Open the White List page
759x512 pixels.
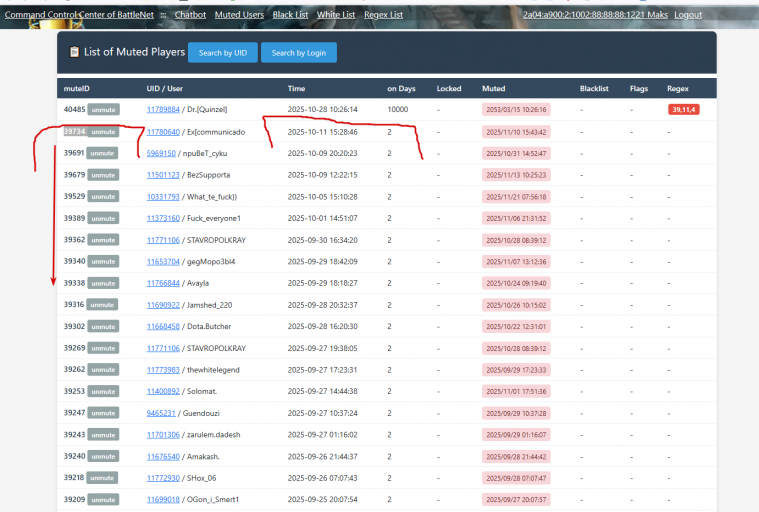pyautogui.click(x=336, y=15)
